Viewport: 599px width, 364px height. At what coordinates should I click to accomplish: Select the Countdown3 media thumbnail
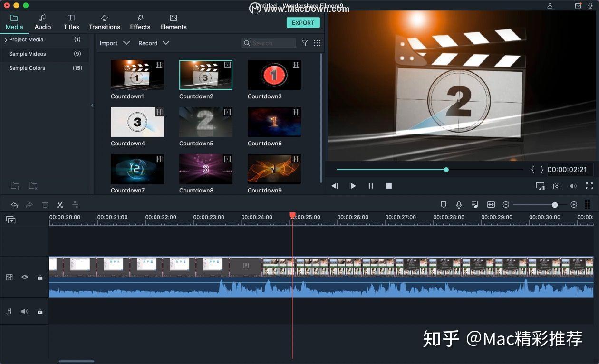274,74
